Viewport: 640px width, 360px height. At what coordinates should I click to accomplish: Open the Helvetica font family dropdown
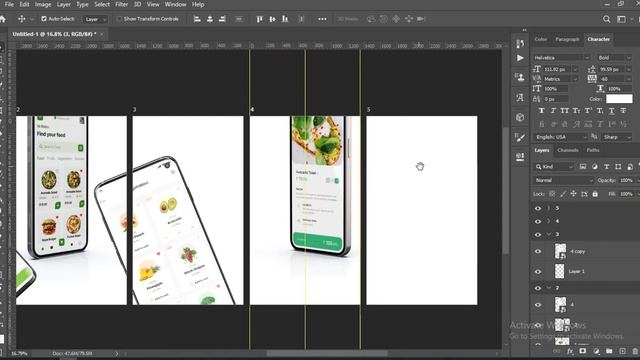coord(561,58)
